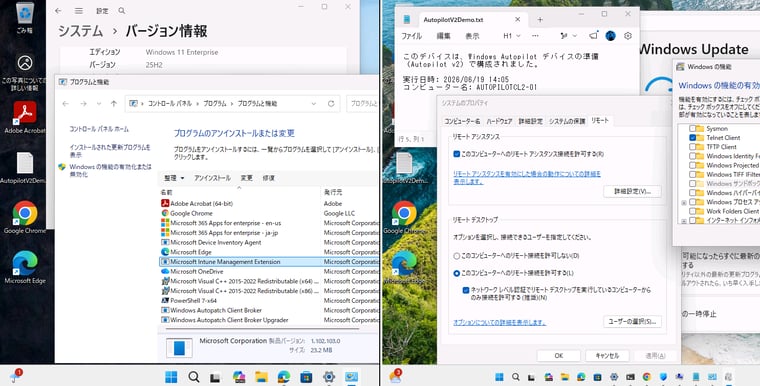Open the Settings gear on the left taskbar
760x386 pixels.
[329, 377]
